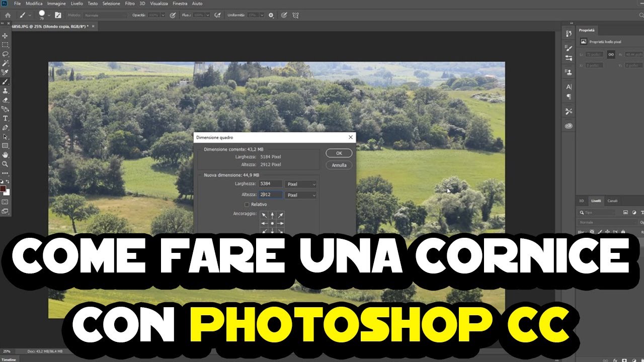
Task: Open Metodo blend mode dropdown
Action: [x=105, y=15]
